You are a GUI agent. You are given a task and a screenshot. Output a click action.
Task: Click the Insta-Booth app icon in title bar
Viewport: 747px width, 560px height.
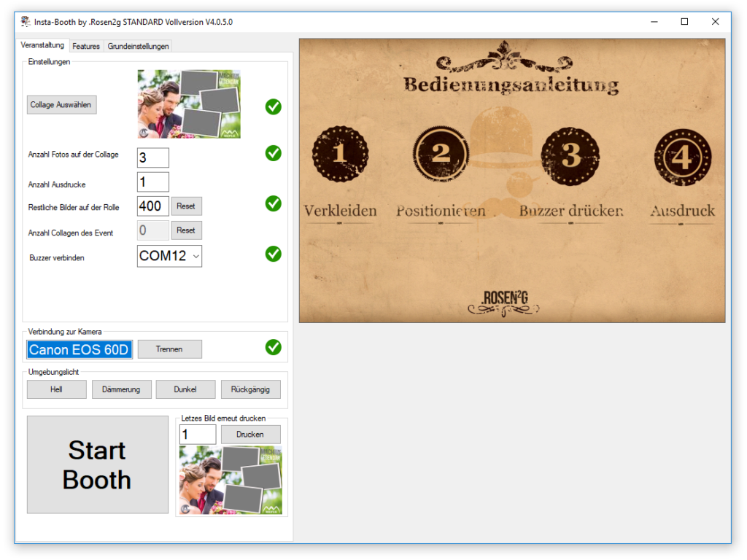click(x=26, y=22)
